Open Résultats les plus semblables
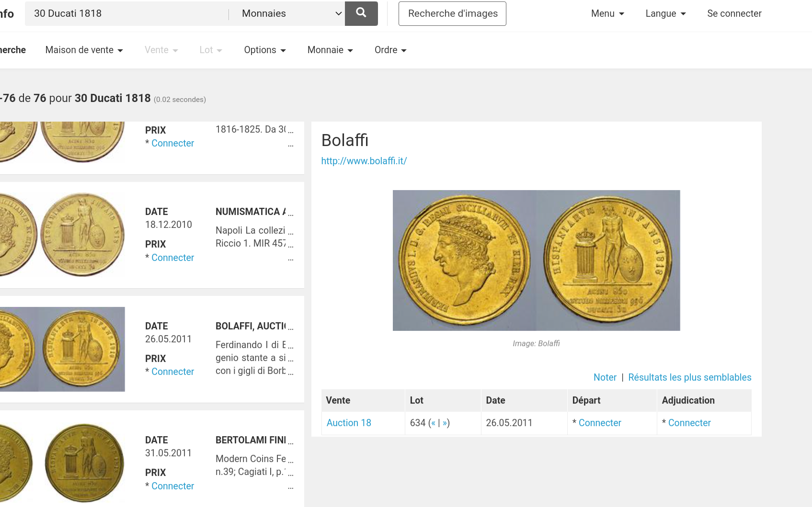The height and width of the screenshot is (507, 812). [x=689, y=377]
